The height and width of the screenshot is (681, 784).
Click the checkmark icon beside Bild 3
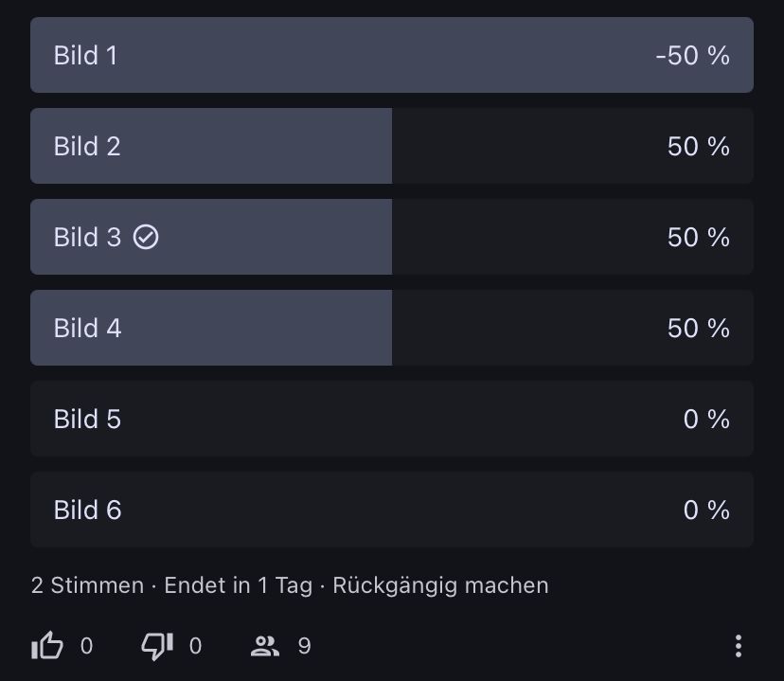coord(146,237)
